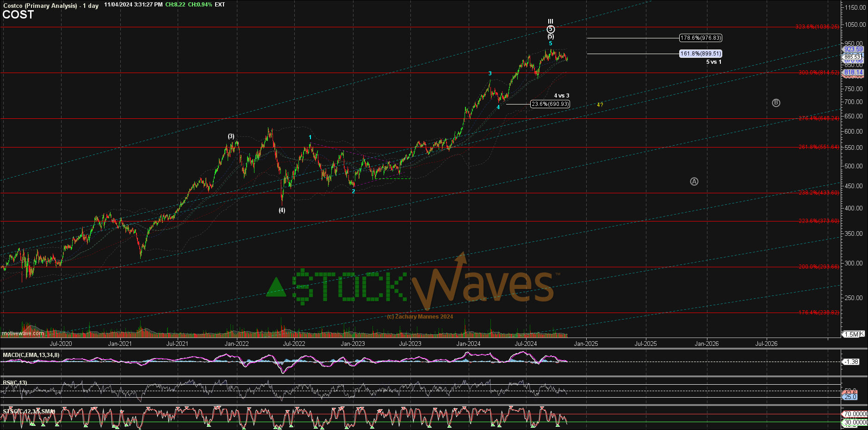868x430 pixels.
Task: Select the yellow '4?' alternate wave label
Action: [x=600, y=105]
